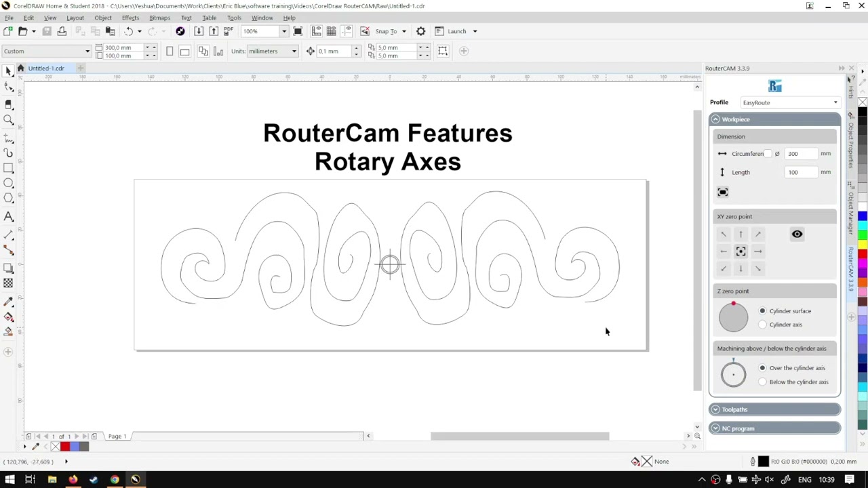Open the Bitmaps menu

click(x=159, y=18)
